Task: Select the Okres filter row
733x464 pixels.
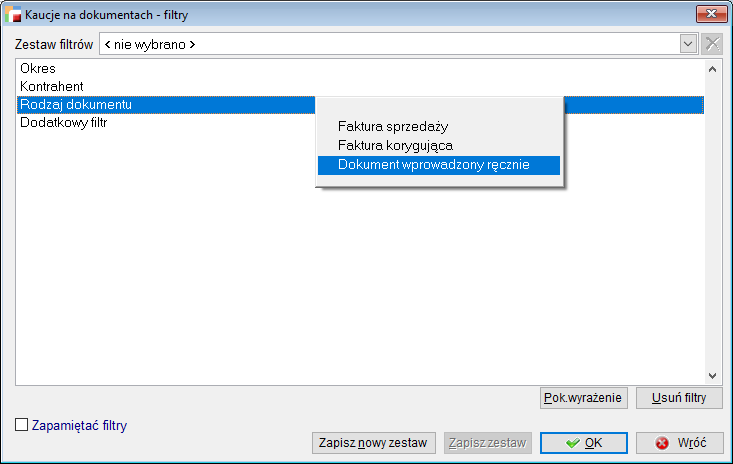Action: tap(38, 69)
